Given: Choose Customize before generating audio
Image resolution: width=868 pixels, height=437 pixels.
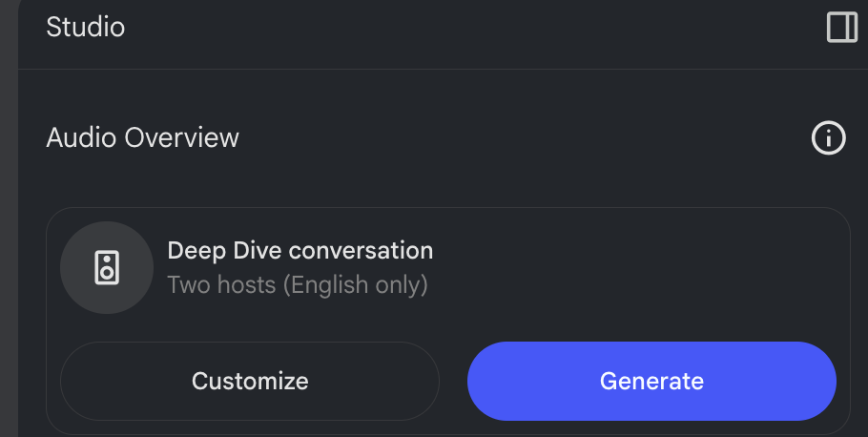Looking at the screenshot, I should coord(250,381).
